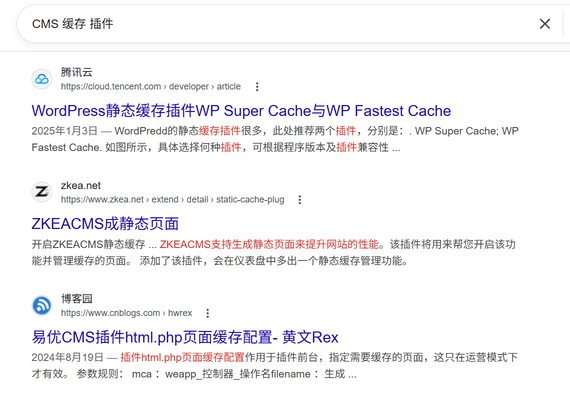Viewport: 570px width, 400px height.
Task: Click the highlighted text 插件html.php页面缓存配置 in the snippet
Action: [182, 357]
